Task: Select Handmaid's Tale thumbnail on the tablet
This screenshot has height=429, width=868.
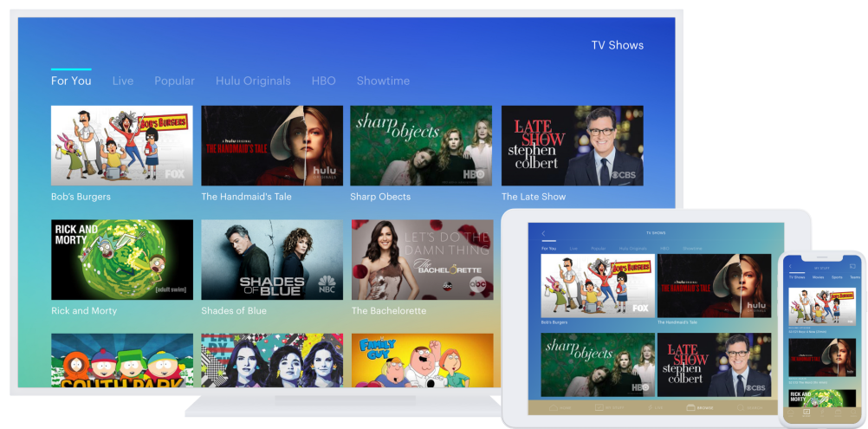Action: click(714, 286)
